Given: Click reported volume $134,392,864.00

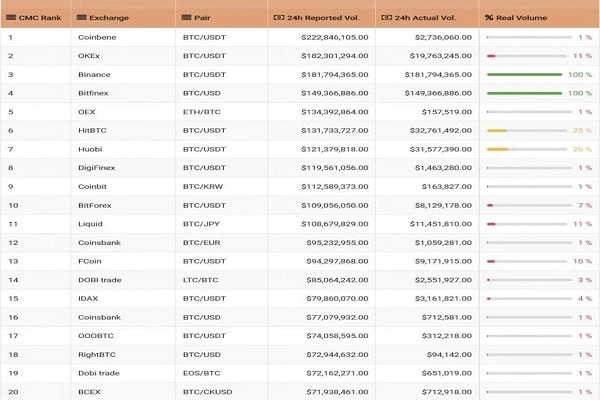Looking at the screenshot, I should click(x=335, y=112).
